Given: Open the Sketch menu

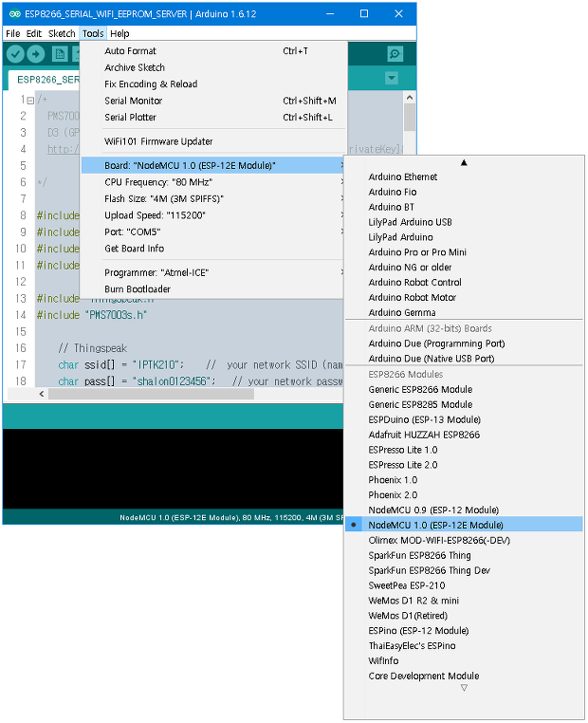Looking at the screenshot, I should click(62, 33).
